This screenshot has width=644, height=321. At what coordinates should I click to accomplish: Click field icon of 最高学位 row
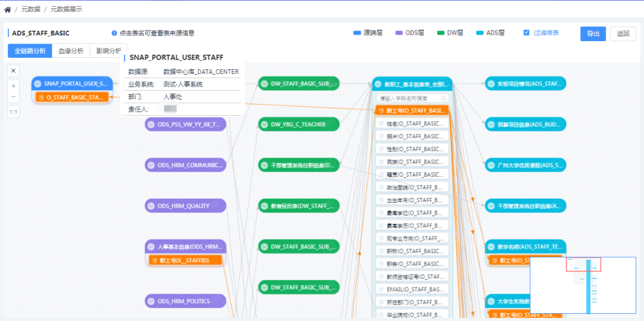tap(382, 213)
